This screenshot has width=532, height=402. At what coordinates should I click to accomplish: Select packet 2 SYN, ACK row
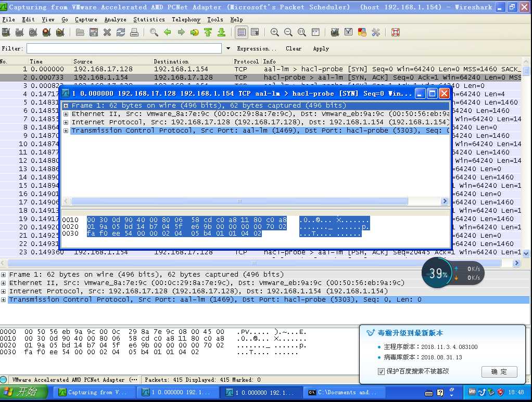click(261, 77)
